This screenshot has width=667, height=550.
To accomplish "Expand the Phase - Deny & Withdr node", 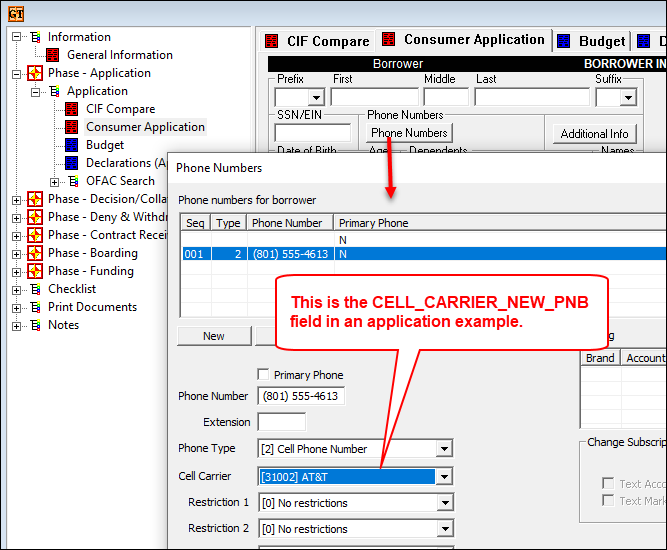I will pos(16,218).
